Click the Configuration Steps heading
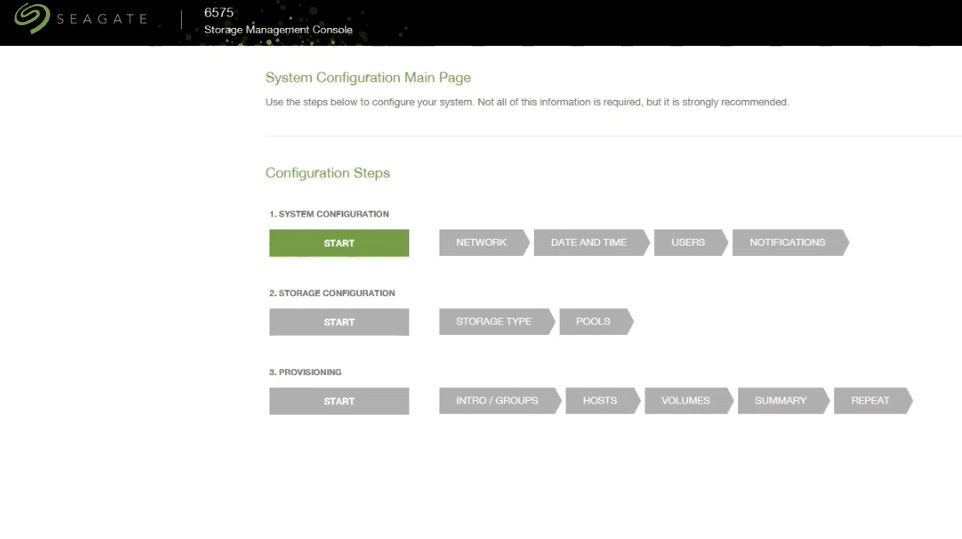The width and height of the screenshot is (962, 539). tap(328, 173)
